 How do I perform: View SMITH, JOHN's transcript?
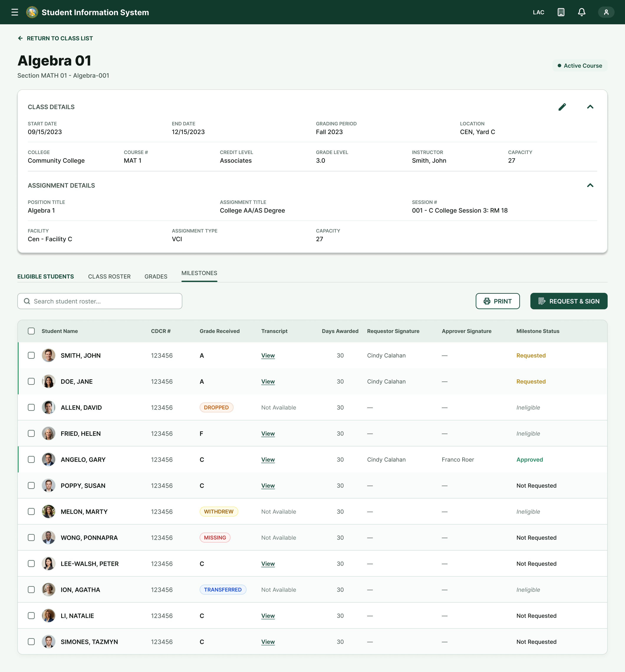click(268, 355)
